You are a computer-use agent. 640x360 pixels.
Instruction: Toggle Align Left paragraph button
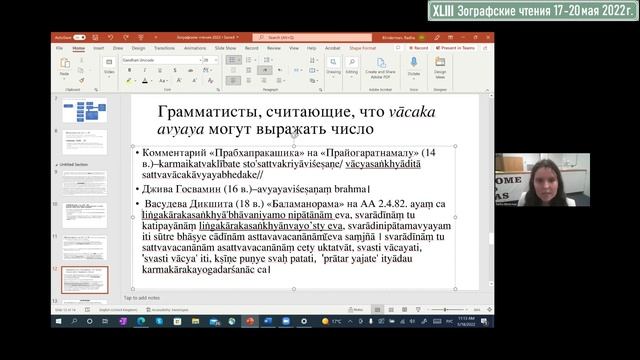pos(233,80)
